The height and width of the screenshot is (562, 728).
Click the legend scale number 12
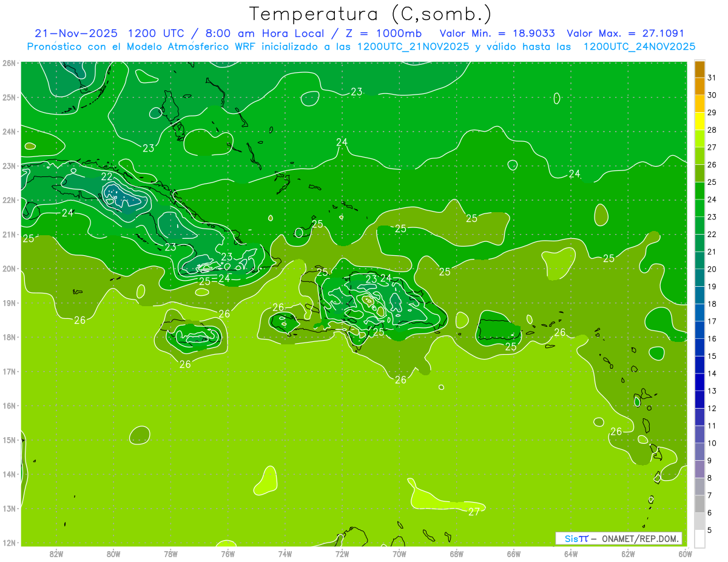point(712,408)
